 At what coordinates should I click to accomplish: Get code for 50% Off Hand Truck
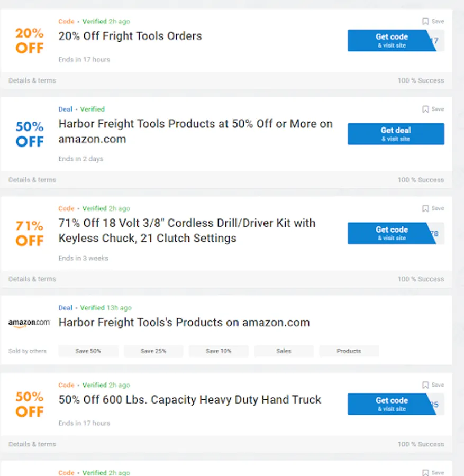tap(392, 404)
